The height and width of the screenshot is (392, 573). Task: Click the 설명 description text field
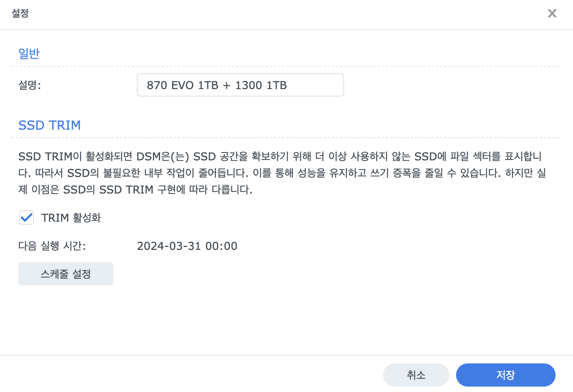240,85
